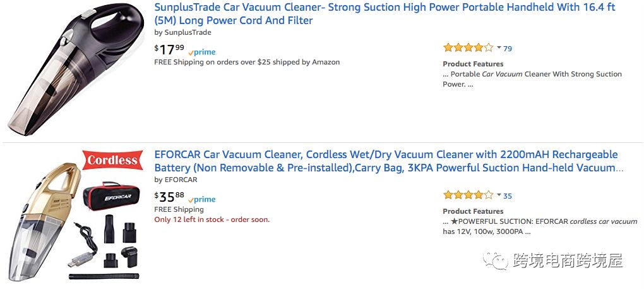This screenshot has width=644, height=289.
Task: Click the Prime badge beside the $35.88 price
Action: (202, 200)
